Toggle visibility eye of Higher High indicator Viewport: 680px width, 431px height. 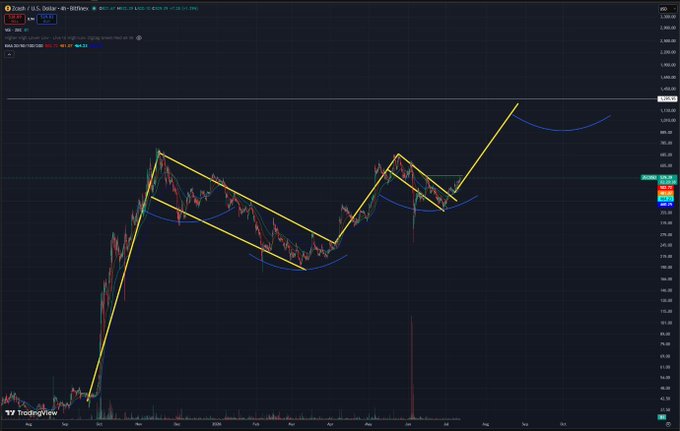139,38
